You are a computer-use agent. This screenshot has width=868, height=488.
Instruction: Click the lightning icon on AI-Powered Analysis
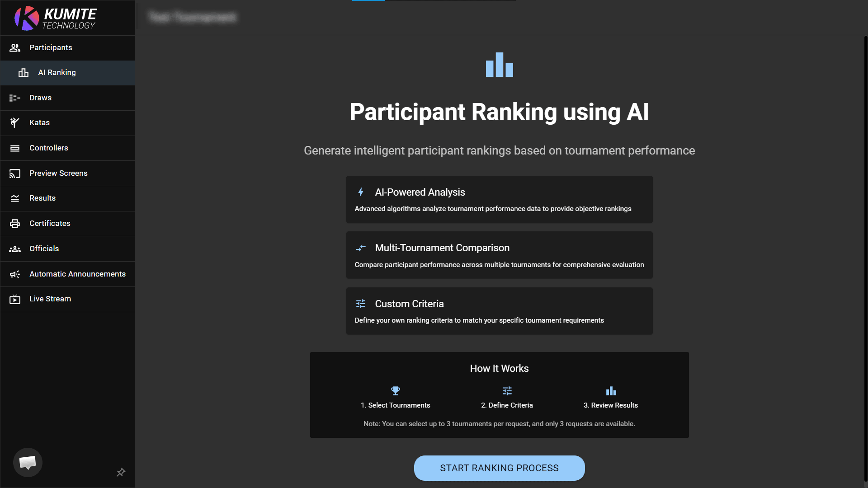361,192
